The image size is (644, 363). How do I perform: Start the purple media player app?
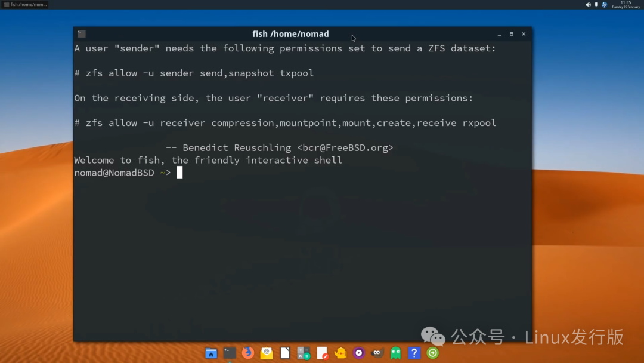coord(358,352)
